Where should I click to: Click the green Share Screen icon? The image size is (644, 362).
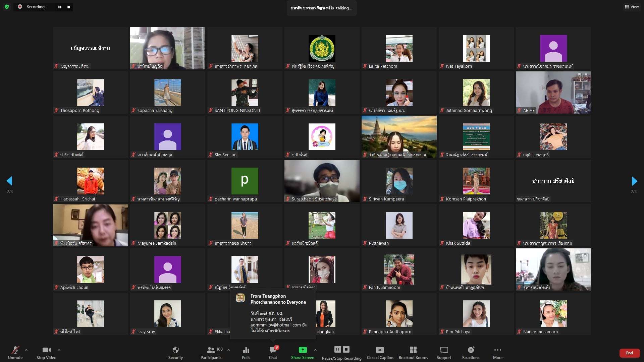tap(303, 350)
